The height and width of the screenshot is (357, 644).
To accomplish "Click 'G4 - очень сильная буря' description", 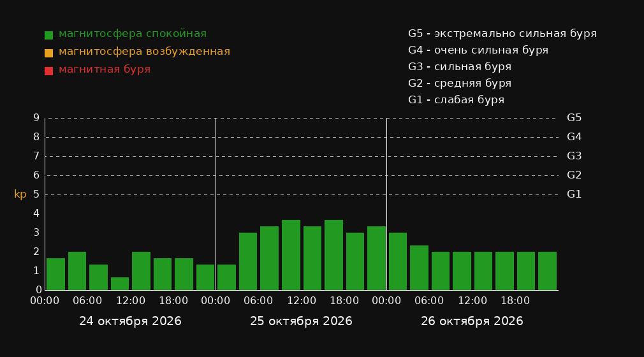I will point(478,50).
